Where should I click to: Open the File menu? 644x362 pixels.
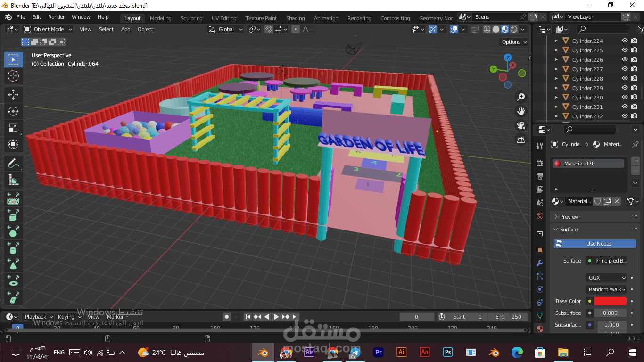point(21,17)
